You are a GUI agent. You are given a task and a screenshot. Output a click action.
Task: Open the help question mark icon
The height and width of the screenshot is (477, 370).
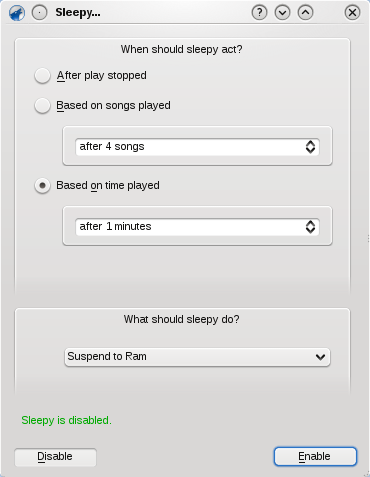[x=259, y=13]
